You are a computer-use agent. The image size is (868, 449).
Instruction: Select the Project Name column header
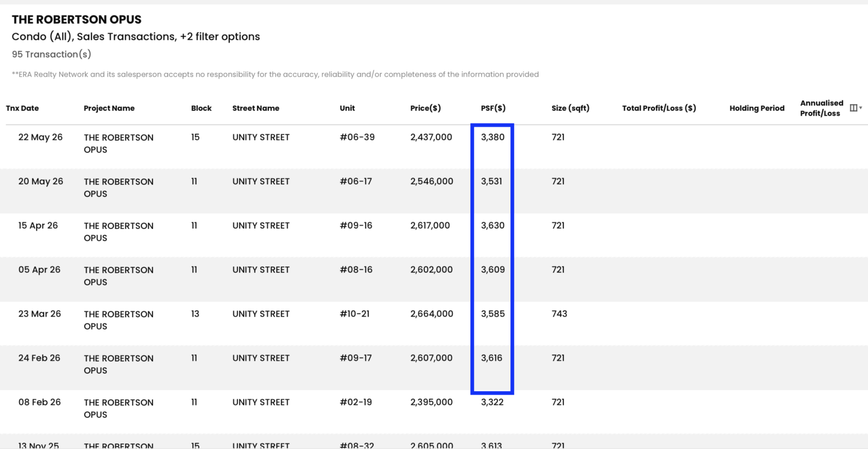[109, 108]
